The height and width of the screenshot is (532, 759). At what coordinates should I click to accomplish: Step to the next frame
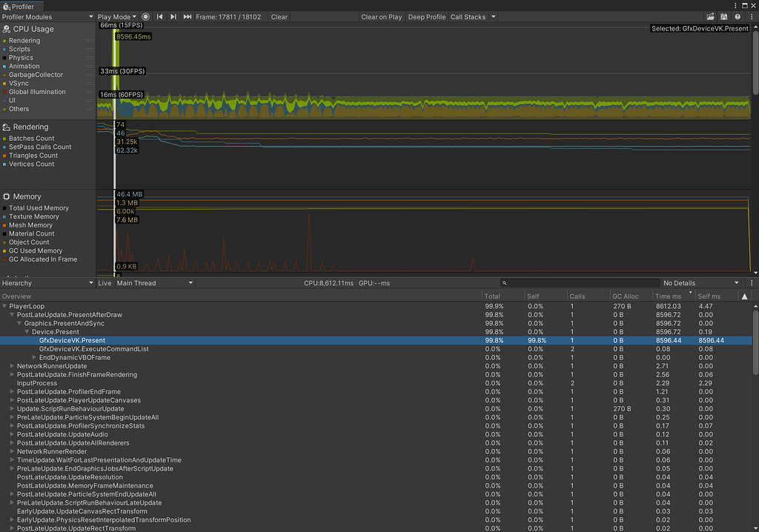point(173,16)
